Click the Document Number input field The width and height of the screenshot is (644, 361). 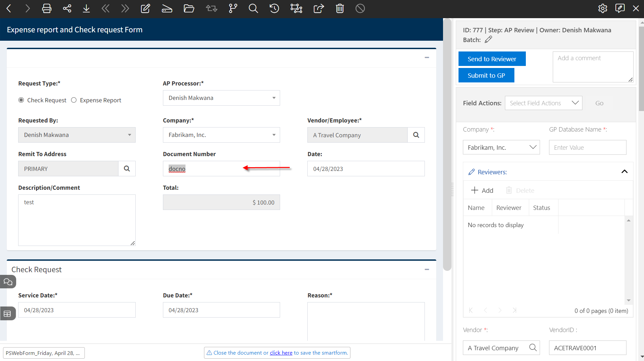222,169
